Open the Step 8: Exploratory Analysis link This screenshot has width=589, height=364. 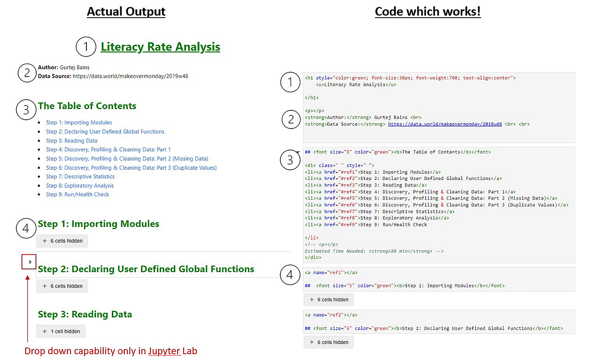click(x=80, y=185)
